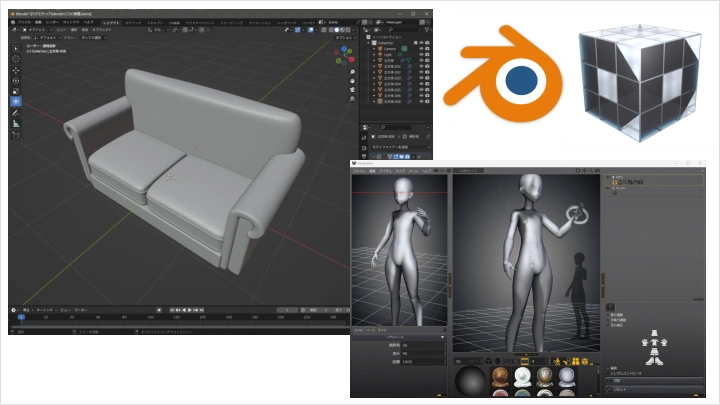
Task: Open the perspective preset dropdown in DesignDoll left panel
Action: [x=399, y=337]
